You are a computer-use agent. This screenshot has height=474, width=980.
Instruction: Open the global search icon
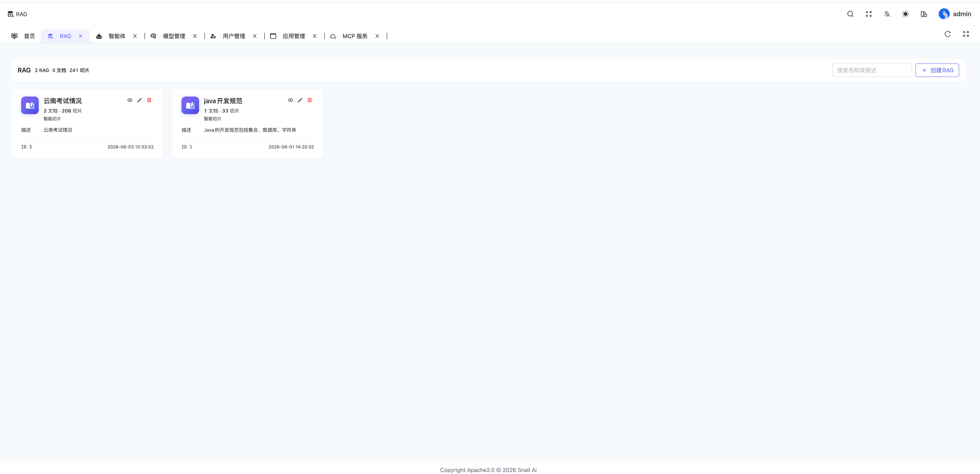pyautogui.click(x=850, y=14)
